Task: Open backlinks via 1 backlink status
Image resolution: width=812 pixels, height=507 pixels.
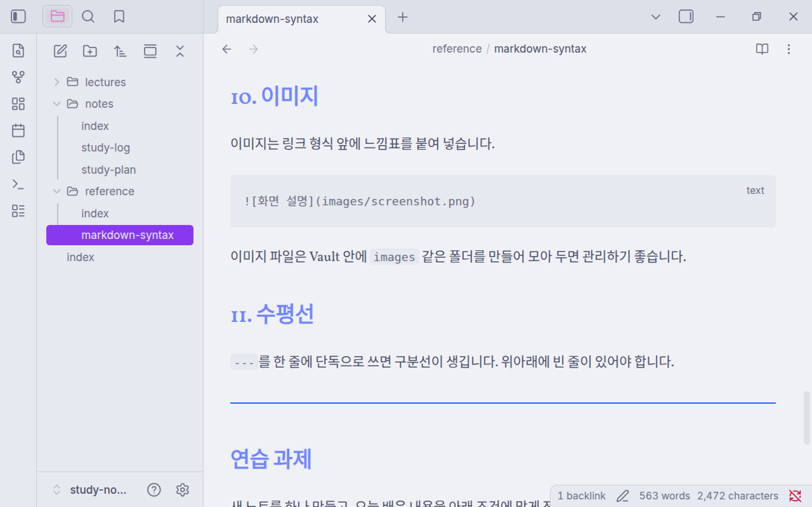Action: [581, 496]
